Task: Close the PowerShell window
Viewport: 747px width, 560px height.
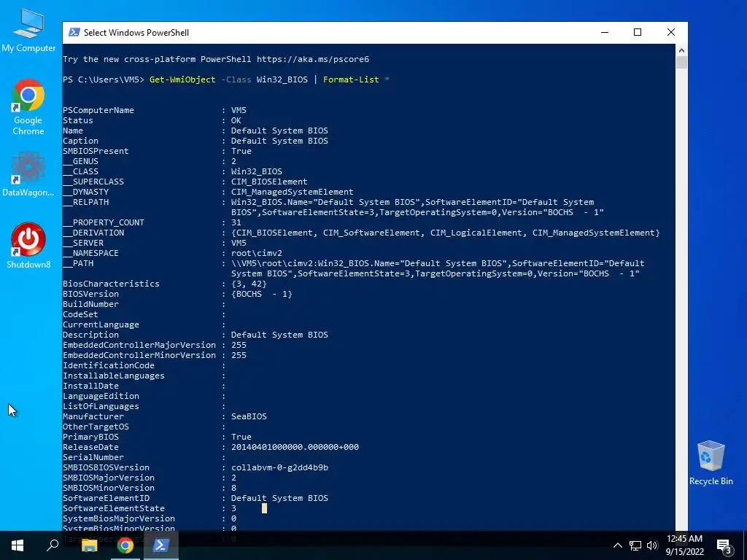Action: coord(671,32)
